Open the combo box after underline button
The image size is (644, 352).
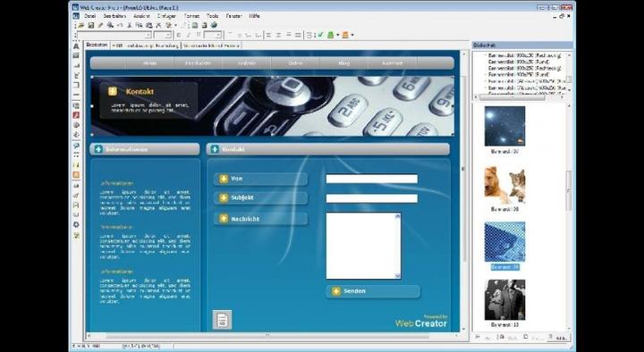[213, 35]
